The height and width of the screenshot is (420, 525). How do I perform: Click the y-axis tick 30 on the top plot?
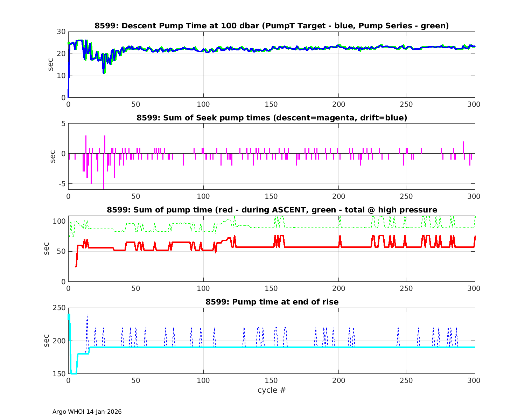pyautogui.click(x=61, y=31)
